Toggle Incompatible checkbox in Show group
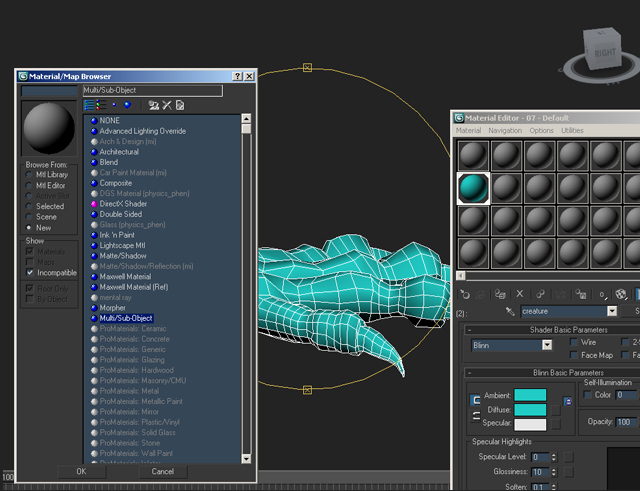 (30, 272)
